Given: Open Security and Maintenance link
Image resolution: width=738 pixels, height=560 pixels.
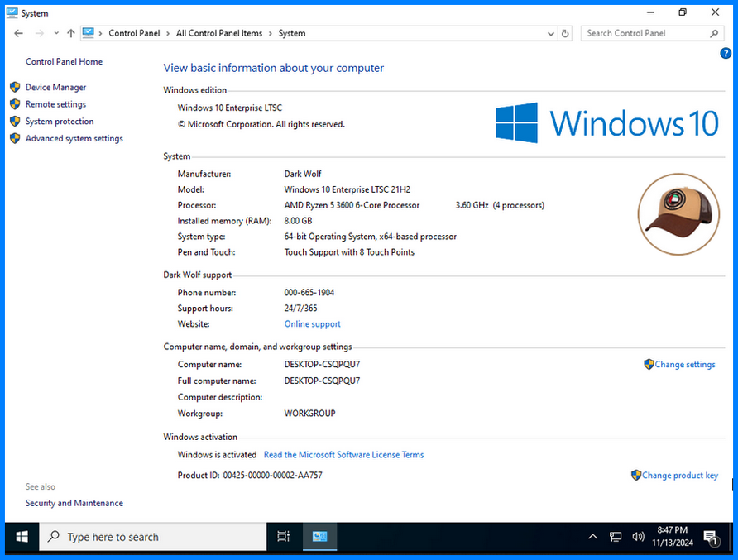Looking at the screenshot, I should [74, 503].
